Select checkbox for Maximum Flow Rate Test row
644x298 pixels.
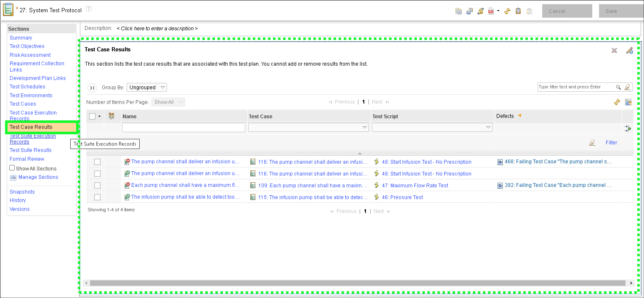click(x=98, y=186)
